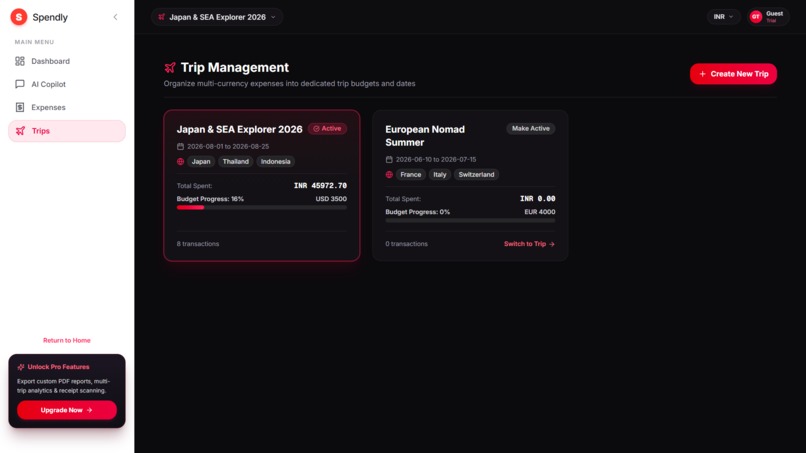Click the Active badge on Japan trip
This screenshot has width=806, height=453.
(327, 129)
